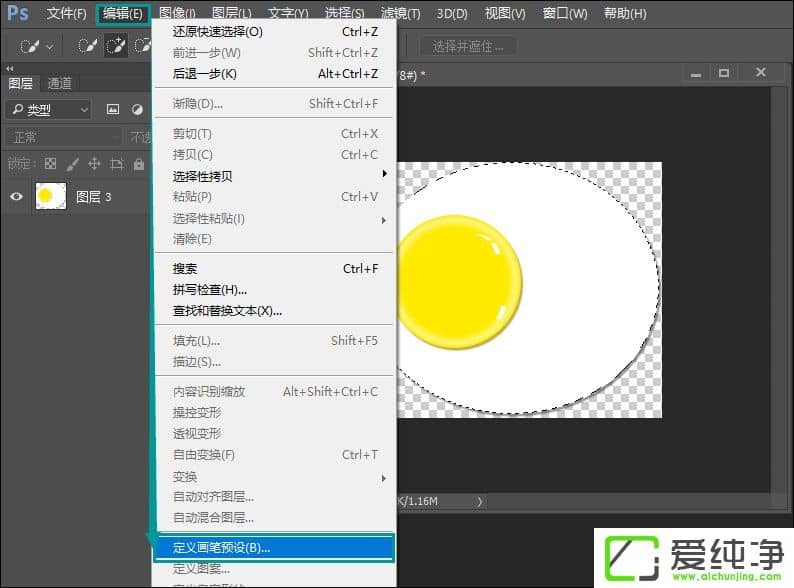Choose the Add to Selection brush icon
The height and width of the screenshot is (588, 794).
coord(115,47)
